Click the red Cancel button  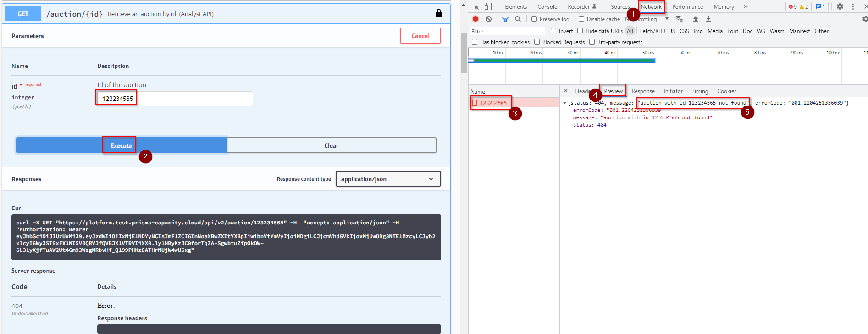[420, 36]
